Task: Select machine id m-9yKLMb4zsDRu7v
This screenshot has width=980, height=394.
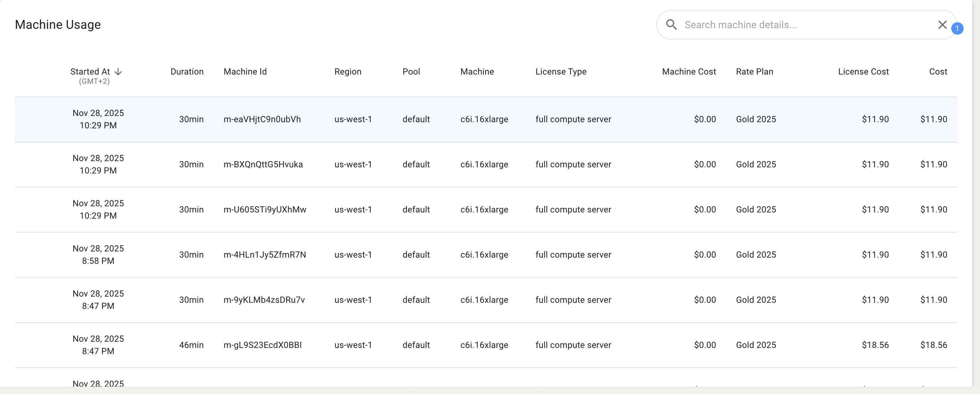Action: (264, 300)
